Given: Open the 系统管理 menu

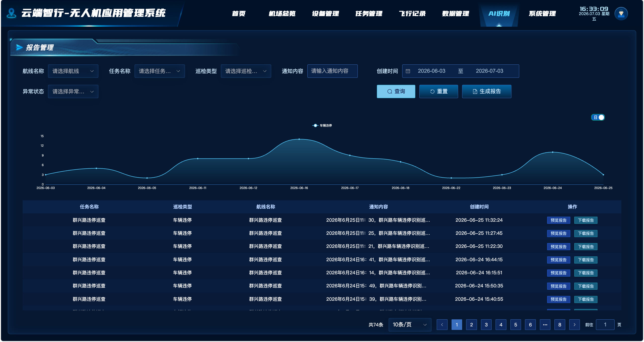Looking at the screenshot, I should [542, 14].
